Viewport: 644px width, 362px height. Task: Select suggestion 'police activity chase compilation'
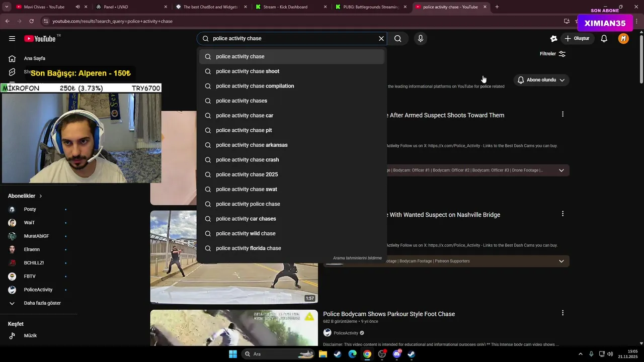pos(292,86)
